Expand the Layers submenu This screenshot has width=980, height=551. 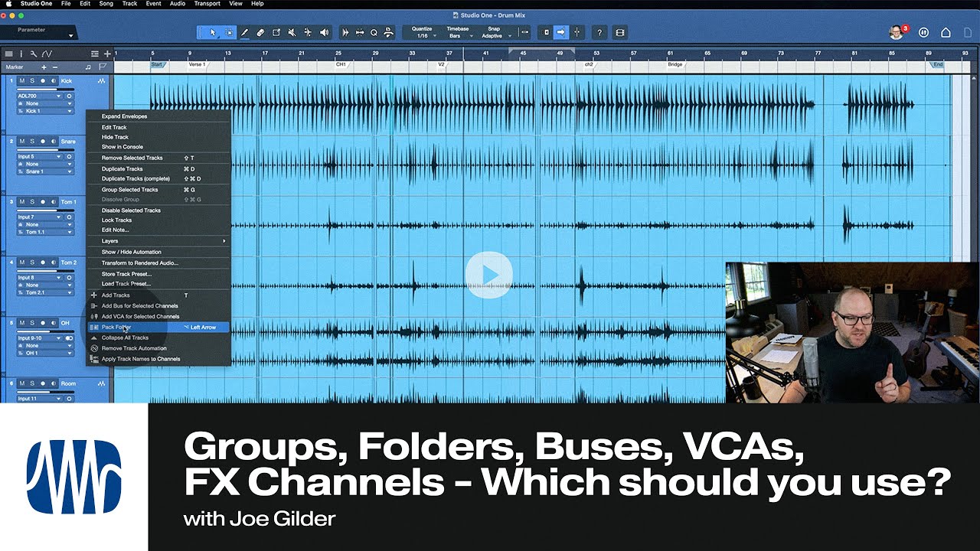[x=158, y=241]
